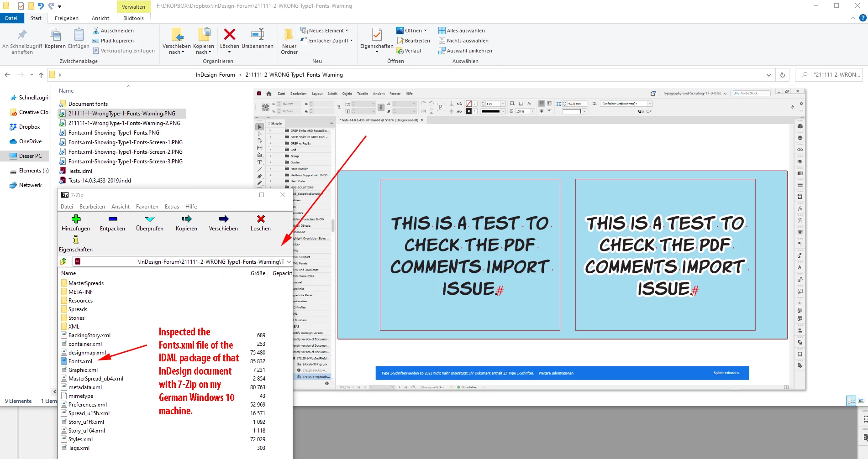The height and width of the screenshot is (459, 868).
Task: Open 7-Zip Extras menu
Action: tap(172, 207)
